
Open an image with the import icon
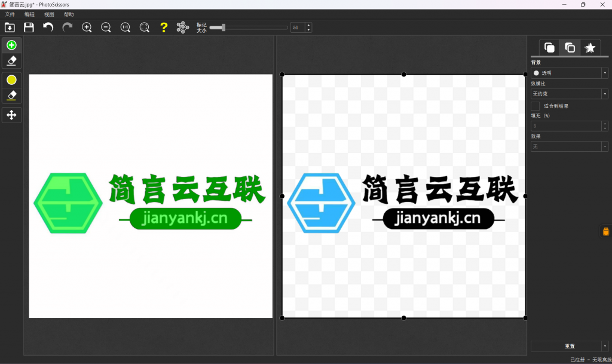10,27
